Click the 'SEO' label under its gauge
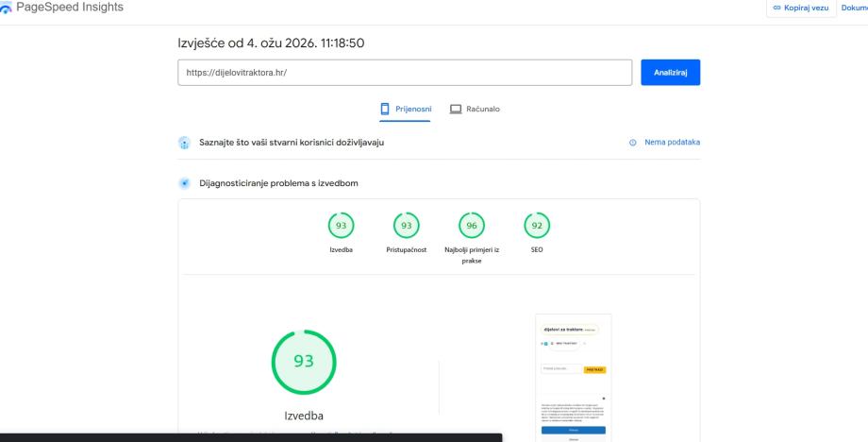868x442 pixels. [x=537, y=249]
